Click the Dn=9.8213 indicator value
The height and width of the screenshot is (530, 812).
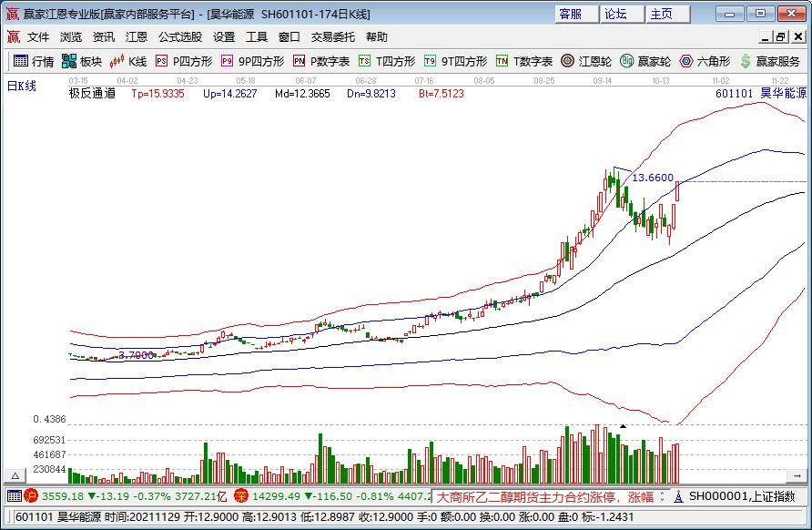tap(371, 94)
